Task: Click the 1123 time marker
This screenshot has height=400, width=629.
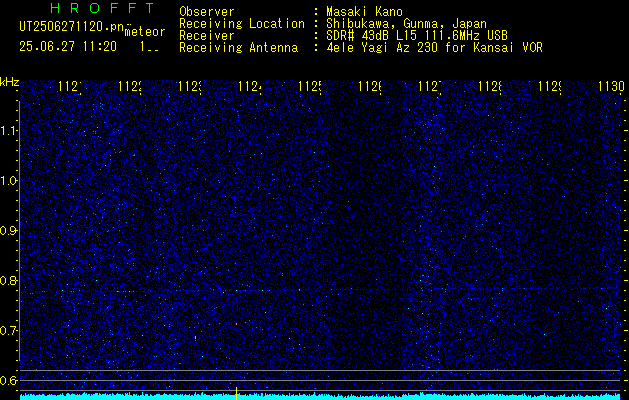Action: tap(190, 87)
